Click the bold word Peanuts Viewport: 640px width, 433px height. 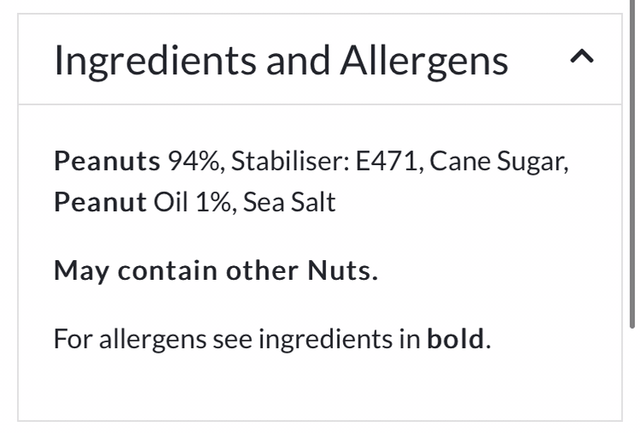pyautogui.click(x=107, y=161)
